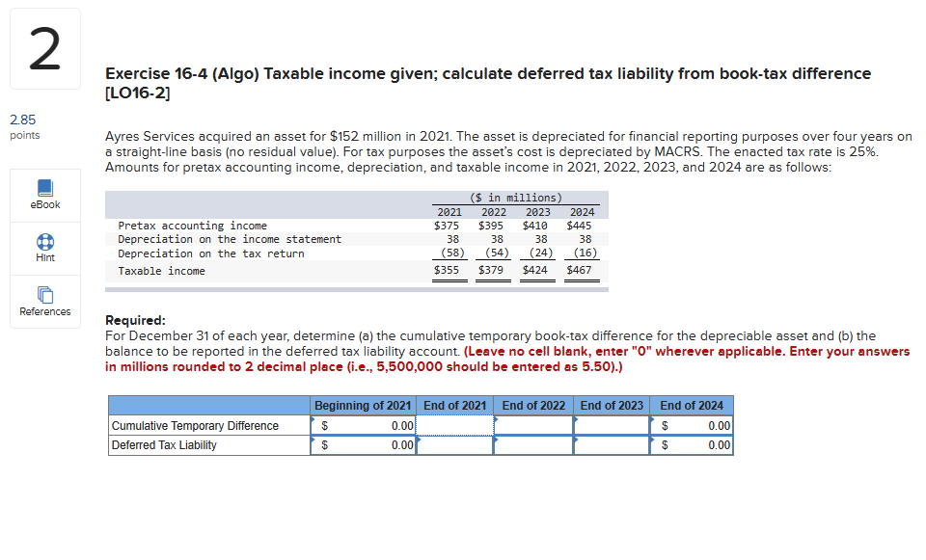
Task: Click the $424 taxable income value
Action: click(535, 270)
